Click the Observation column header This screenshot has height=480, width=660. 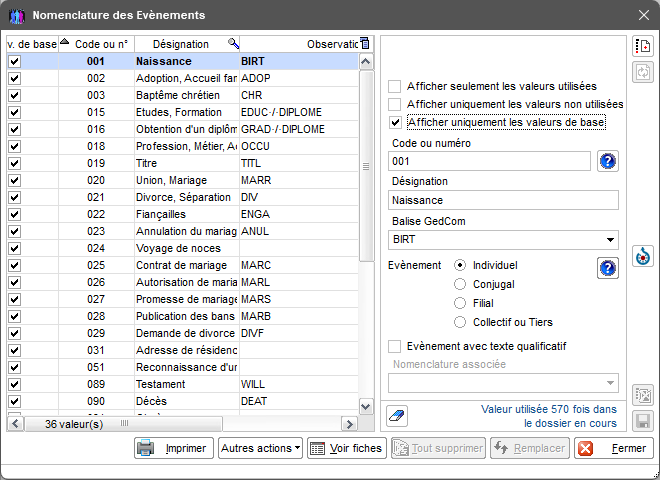click(x=300, y=44)
